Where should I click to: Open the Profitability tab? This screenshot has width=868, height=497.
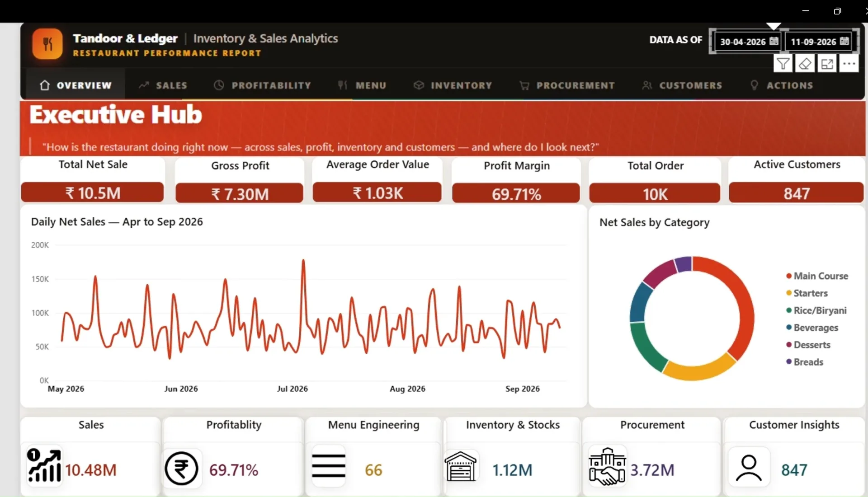tap(263, 85)
